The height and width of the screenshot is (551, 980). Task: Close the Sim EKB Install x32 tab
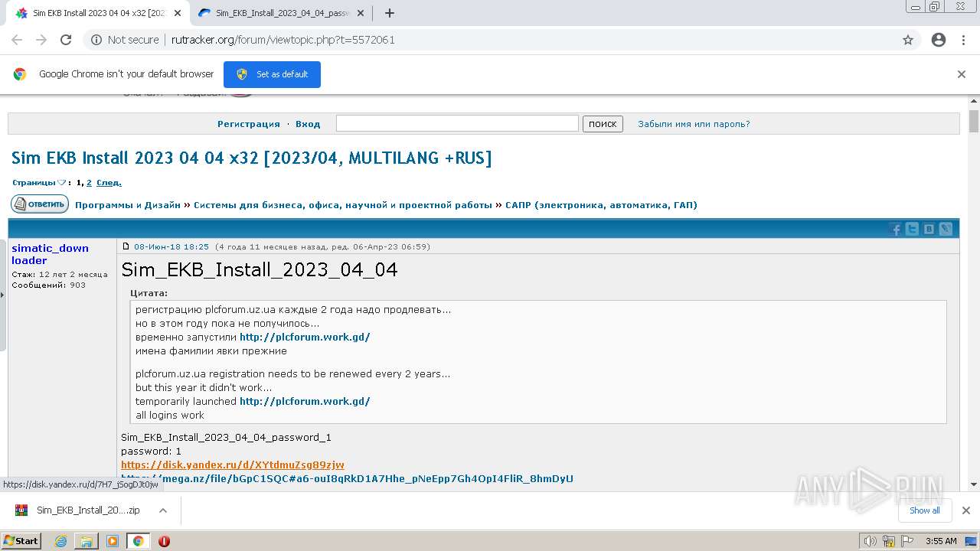178,13
